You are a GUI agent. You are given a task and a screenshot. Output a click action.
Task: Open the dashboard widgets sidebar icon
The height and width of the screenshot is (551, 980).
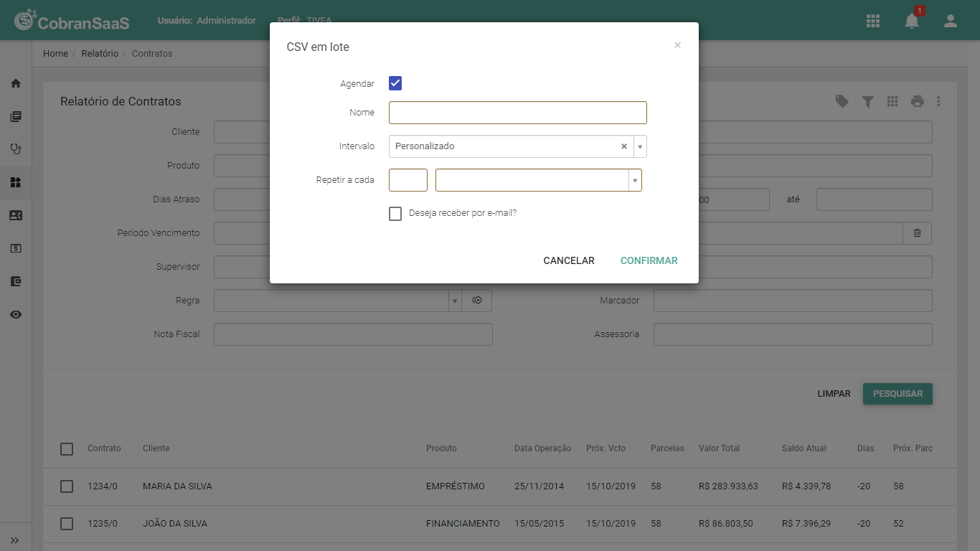tap(16, 182)
